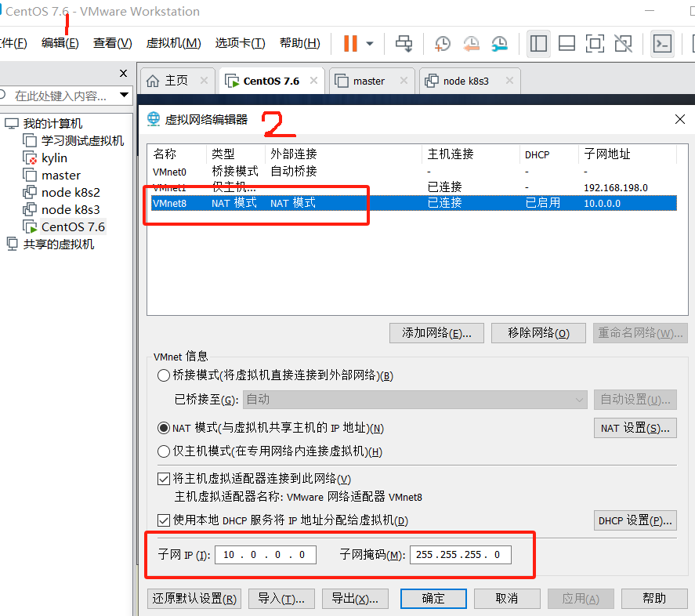Close the master tab
The width and height of the screenshot is (695, 616).
(404, 80)
